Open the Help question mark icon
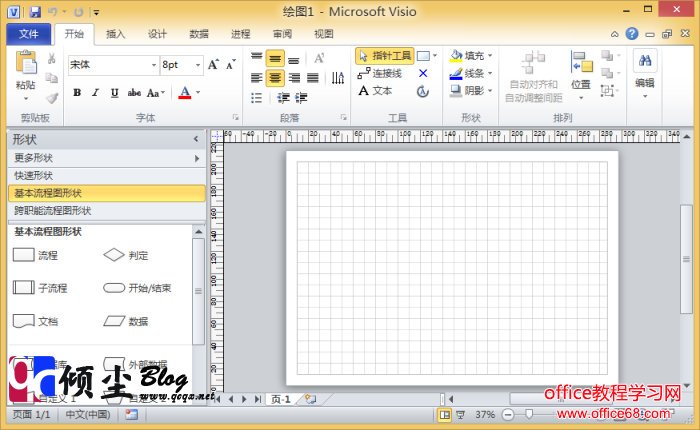Image resolution: width=700 pixels, height=430 pixels. tap(632, 33)
